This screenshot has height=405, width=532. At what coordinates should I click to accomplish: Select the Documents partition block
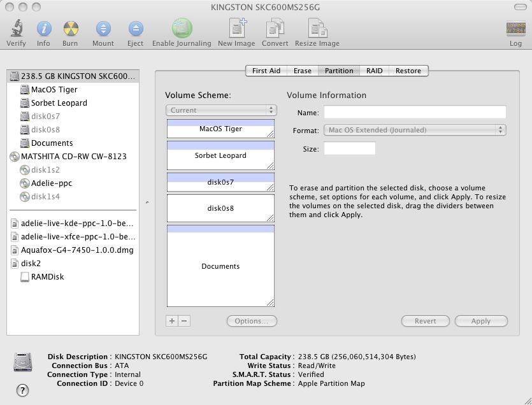(220, 266)
